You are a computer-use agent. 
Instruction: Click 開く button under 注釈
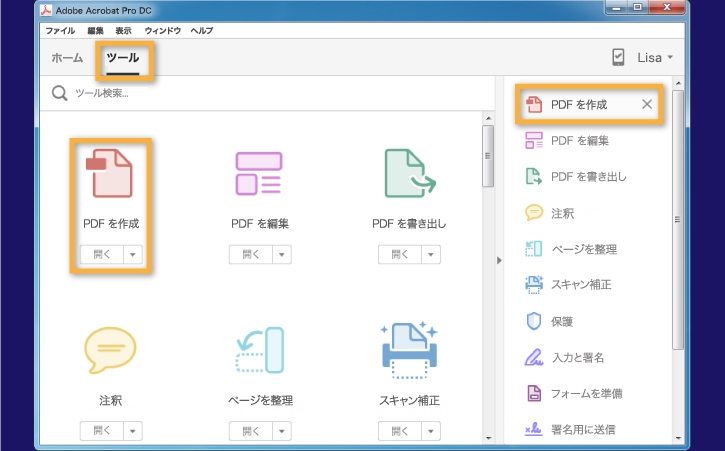[101, 431]
